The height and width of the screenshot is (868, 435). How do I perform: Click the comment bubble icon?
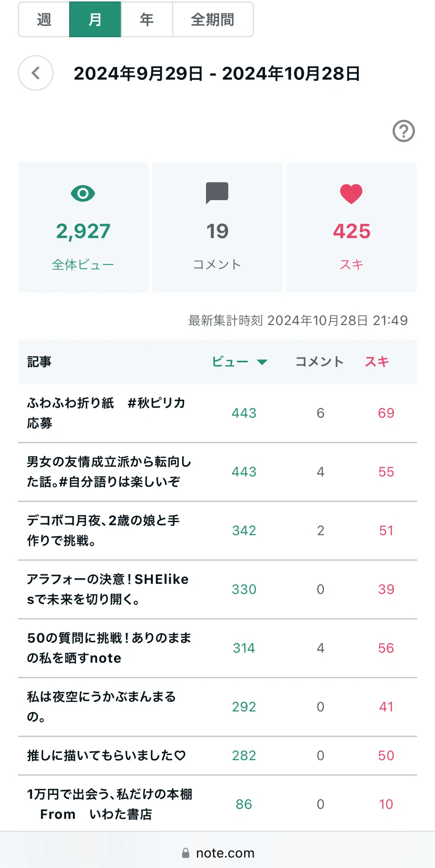pyautogui.click(x=217, y=193)
